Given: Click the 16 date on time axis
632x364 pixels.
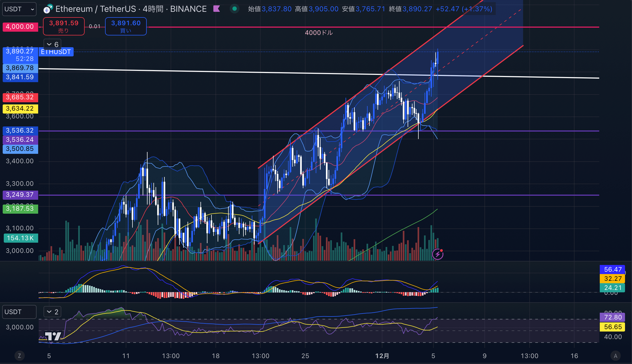Looking at the screenshot, I should click(x=574, y=356).
